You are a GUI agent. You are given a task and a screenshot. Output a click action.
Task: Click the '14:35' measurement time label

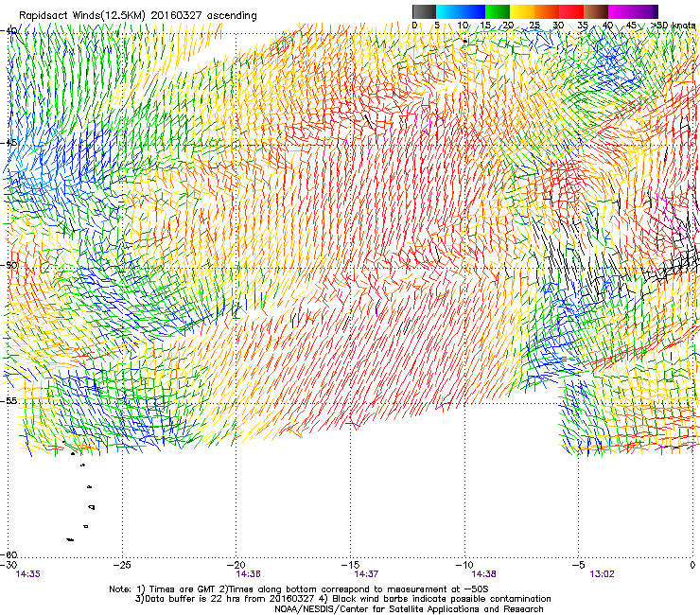(x=27, y=574)
